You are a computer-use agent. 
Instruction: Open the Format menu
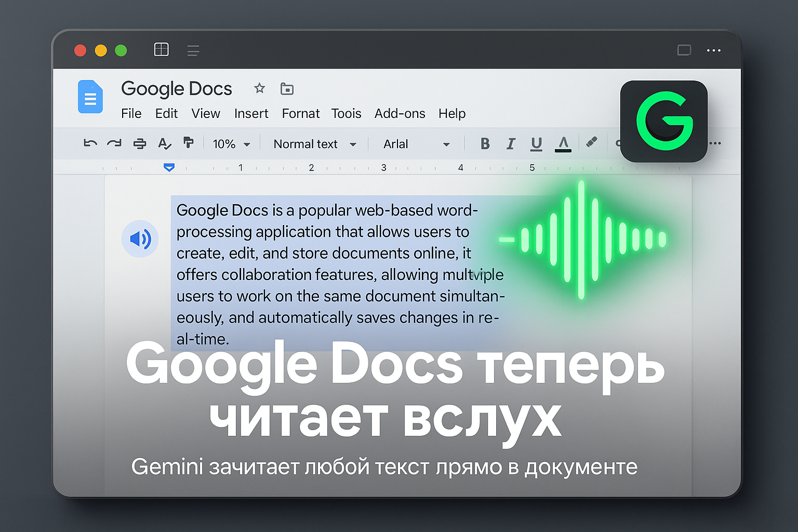[x=301, y=113]
